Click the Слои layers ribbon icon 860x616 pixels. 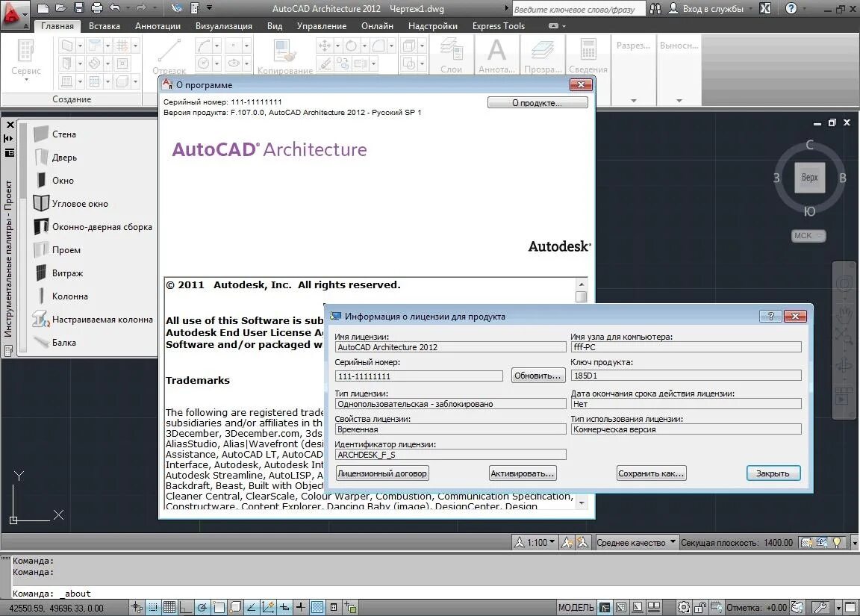click(452, 55)
